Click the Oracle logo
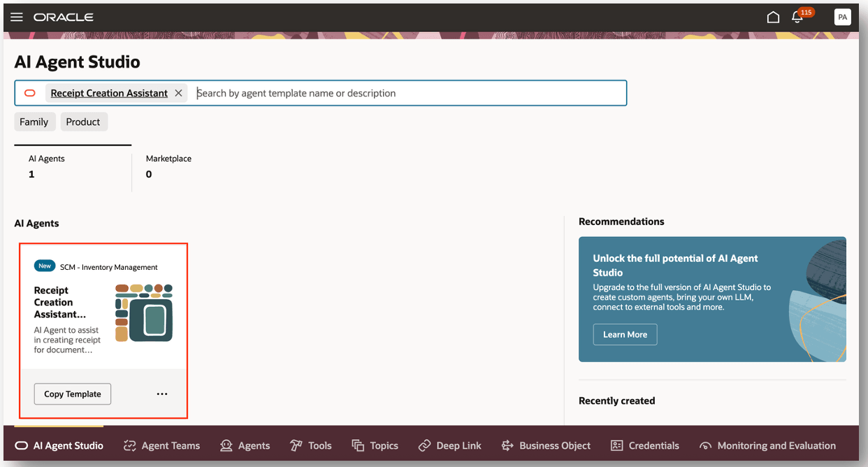 64,17
